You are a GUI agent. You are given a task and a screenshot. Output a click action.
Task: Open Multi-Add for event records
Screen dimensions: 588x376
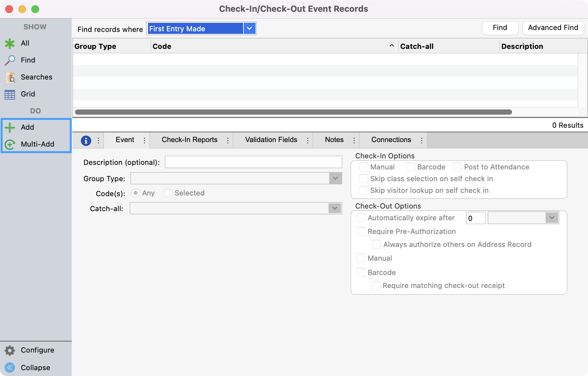click(x=10, y=144)
